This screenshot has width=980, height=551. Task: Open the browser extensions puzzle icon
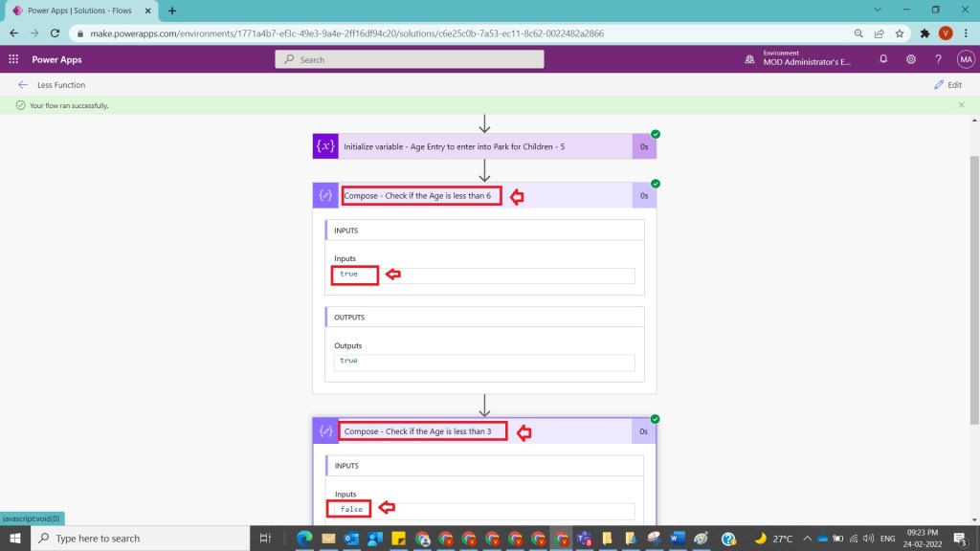[x=924, y=33]
